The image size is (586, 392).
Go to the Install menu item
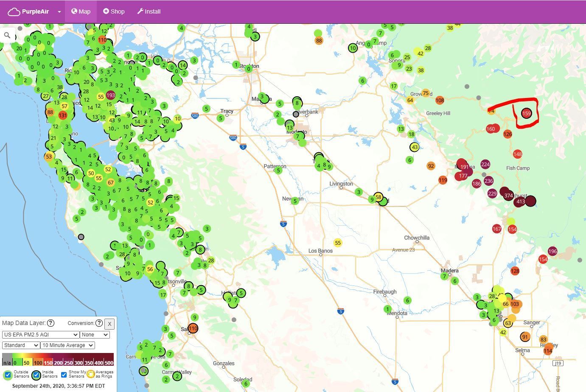[x=149, y=11]
